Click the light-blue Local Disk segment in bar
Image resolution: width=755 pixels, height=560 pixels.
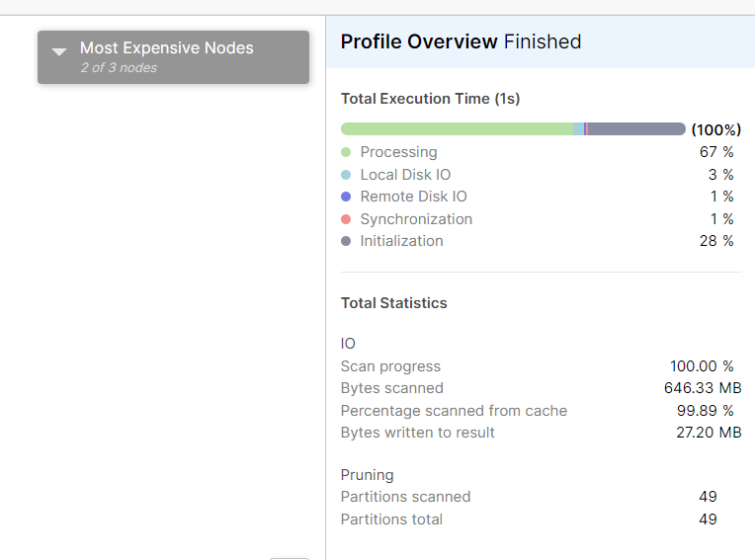point(578,129)
